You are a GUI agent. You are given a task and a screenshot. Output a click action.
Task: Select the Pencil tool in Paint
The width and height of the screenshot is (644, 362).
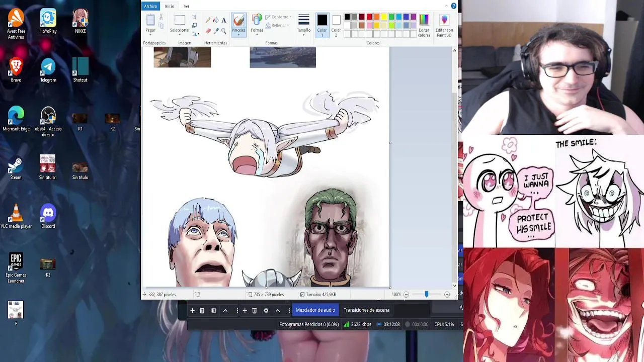[x=208, y=20]
